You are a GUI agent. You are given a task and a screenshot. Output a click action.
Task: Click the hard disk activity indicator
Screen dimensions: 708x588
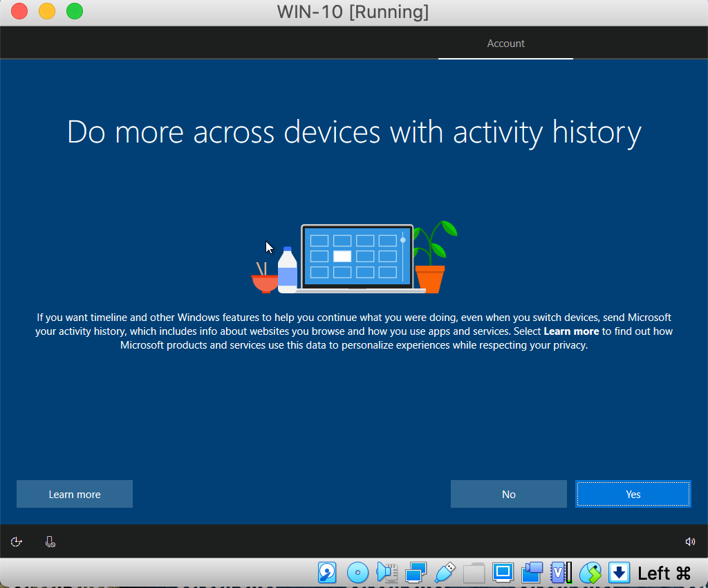(327, 573)
